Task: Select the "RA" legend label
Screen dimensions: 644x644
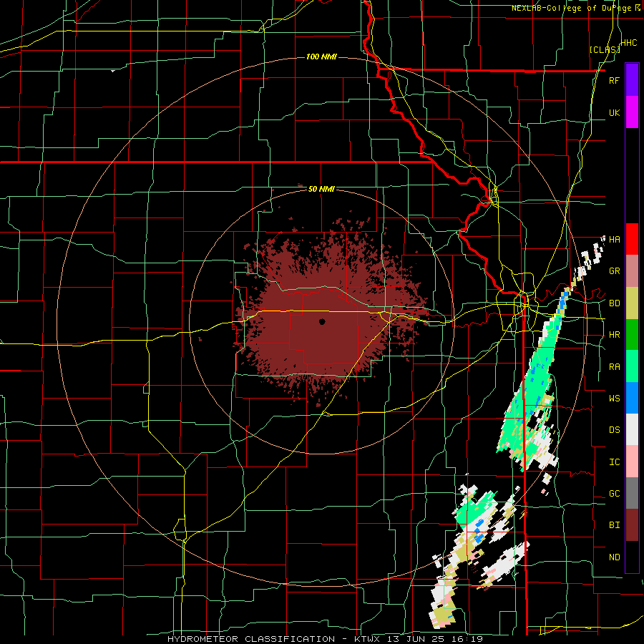Action: point(614,367)
